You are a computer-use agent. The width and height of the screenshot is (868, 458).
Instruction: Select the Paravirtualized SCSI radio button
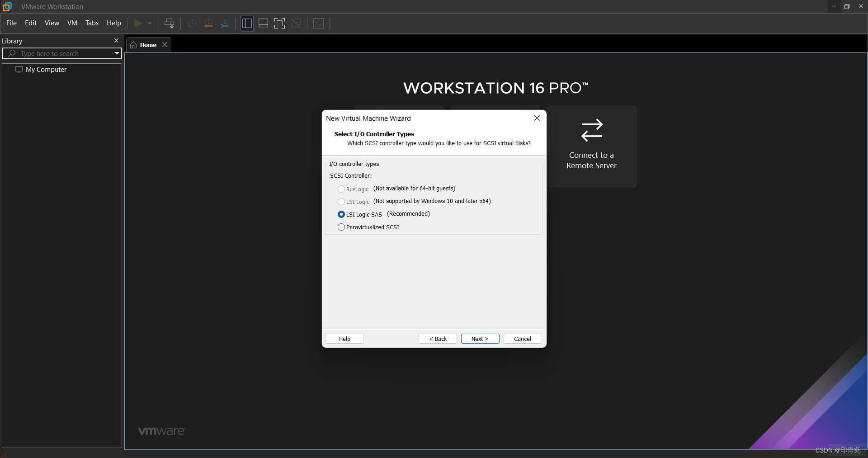tap(341, 227)
